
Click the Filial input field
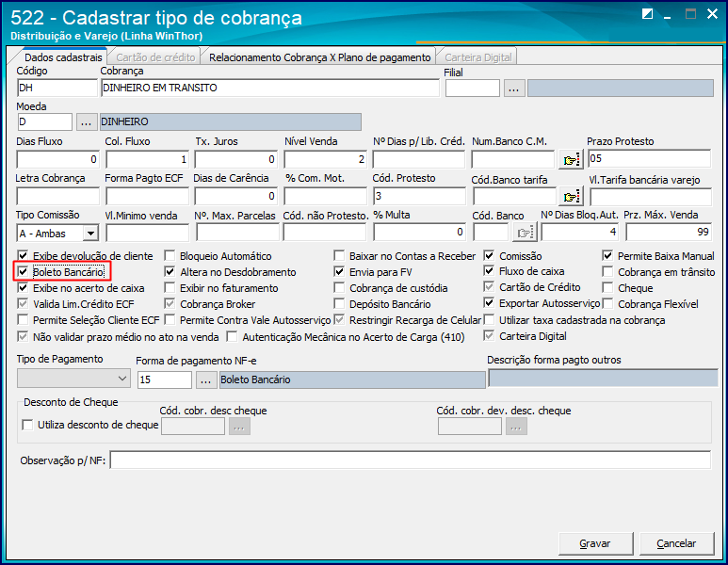point(473,89)
